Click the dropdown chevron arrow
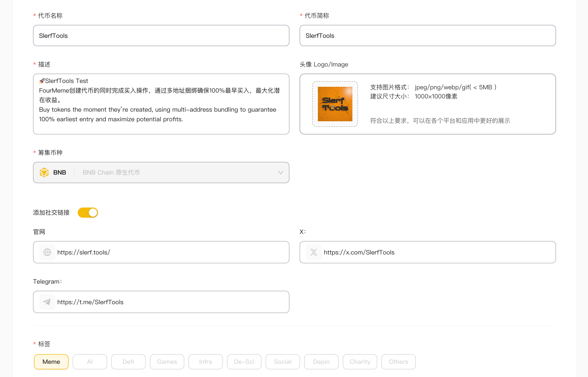 [x=281, y=173]
